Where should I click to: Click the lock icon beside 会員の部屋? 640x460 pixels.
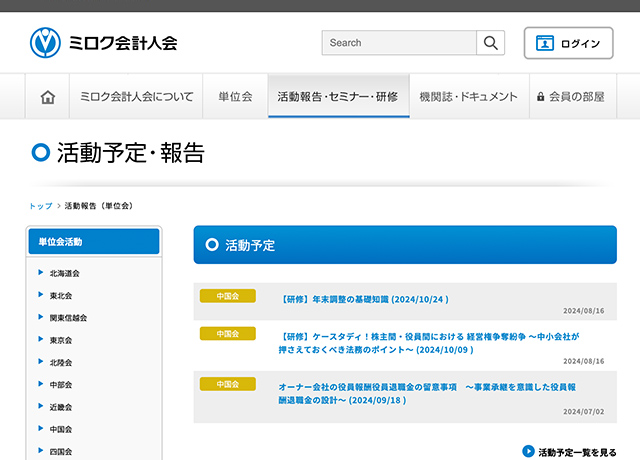[x=540, y=97]
